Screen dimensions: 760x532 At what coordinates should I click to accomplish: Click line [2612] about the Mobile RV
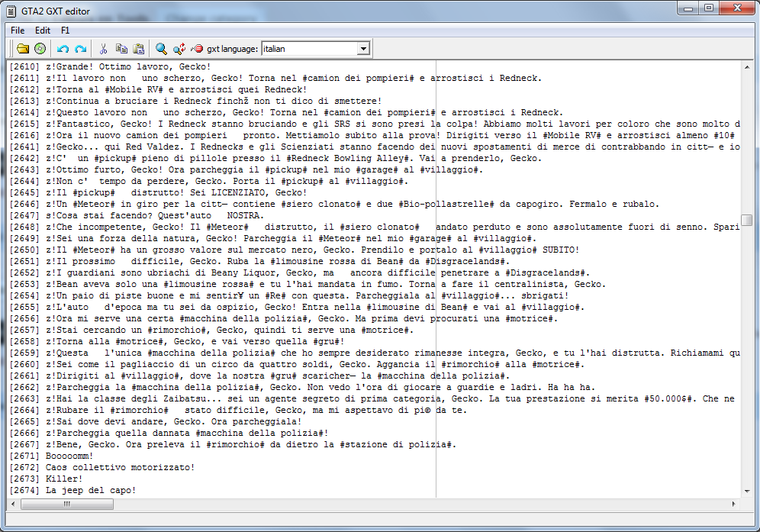[x=158, y=89]
